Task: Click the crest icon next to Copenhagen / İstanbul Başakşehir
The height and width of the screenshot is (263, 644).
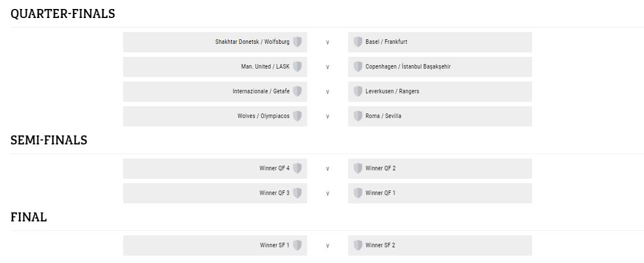Action: [358, 66]
